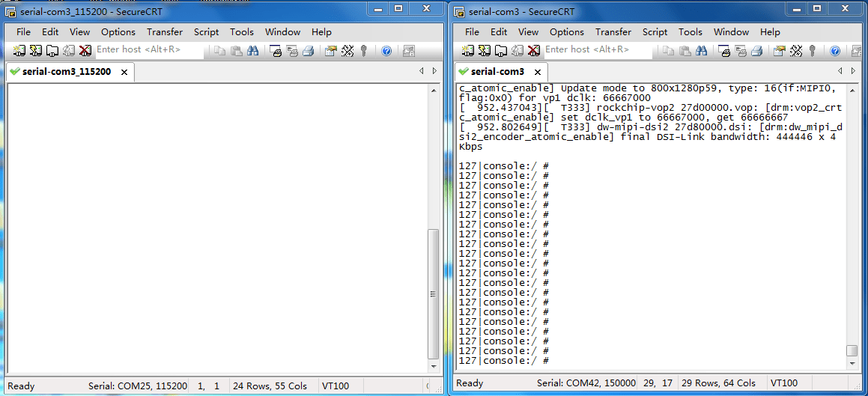The height and width of the screenshot is (396, 868).
Task: Click printer icon in right serial-com3 window toolbar
Action: (756, 51)
